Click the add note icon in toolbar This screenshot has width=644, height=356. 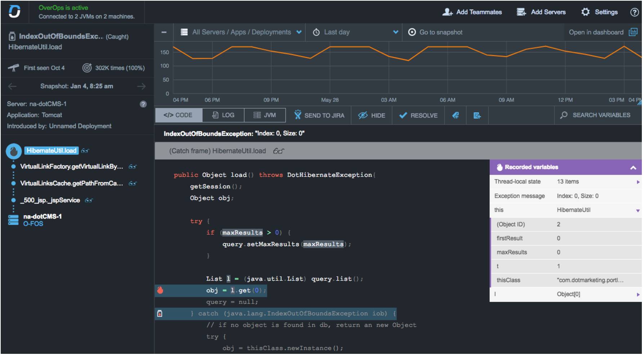point(477,115)
